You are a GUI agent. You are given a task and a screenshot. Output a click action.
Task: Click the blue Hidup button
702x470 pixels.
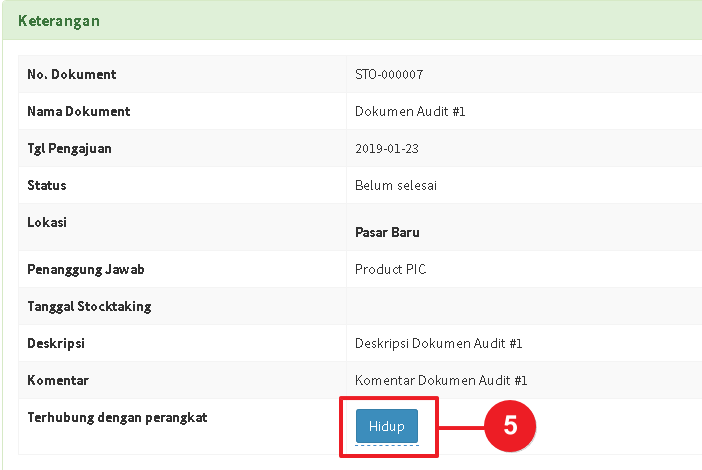click(x=386, y=426)
